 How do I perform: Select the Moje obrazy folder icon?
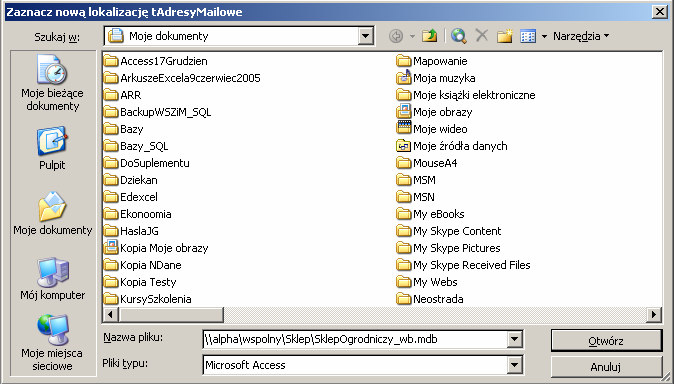pos(404,112)
